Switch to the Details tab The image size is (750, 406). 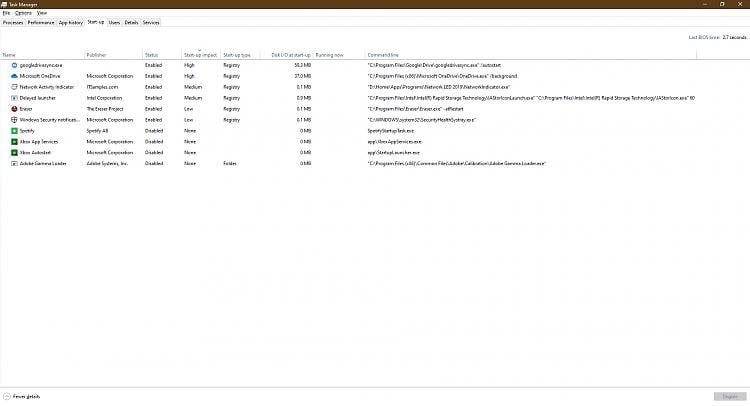point(131,22)
